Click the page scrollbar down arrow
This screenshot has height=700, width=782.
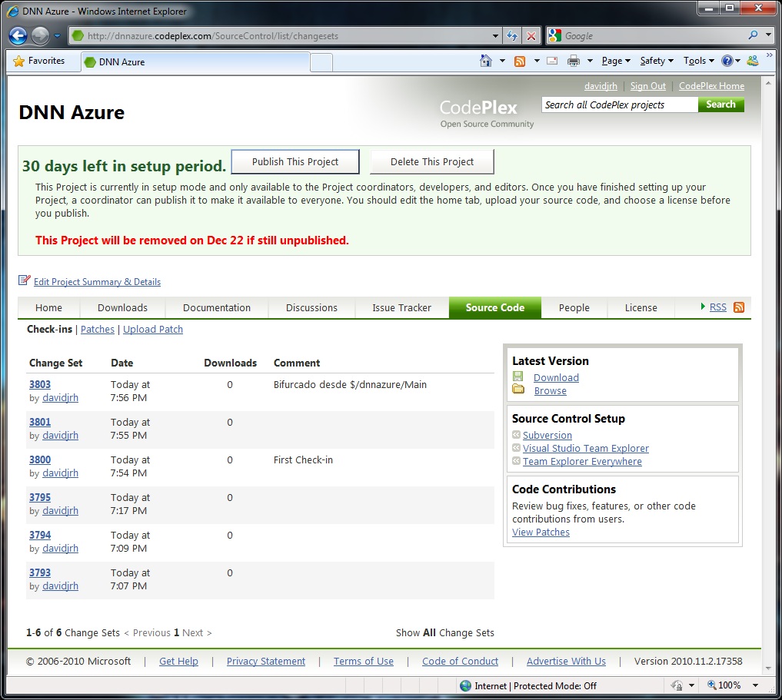(768, 668)
